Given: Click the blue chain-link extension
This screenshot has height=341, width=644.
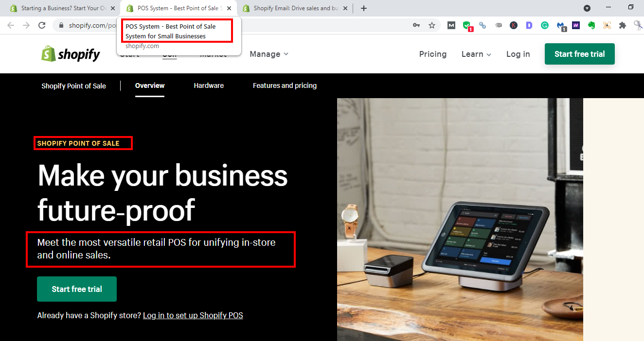Looking at the screenshot, I should (x=483, y=25).
